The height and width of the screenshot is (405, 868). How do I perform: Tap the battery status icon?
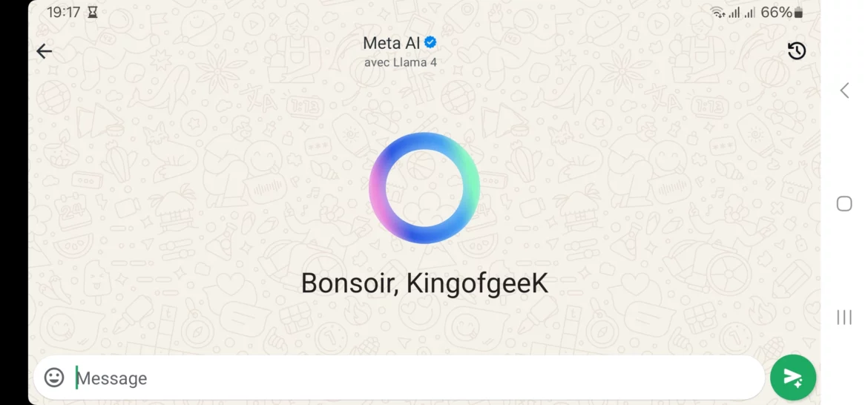(x=798, y=12)
